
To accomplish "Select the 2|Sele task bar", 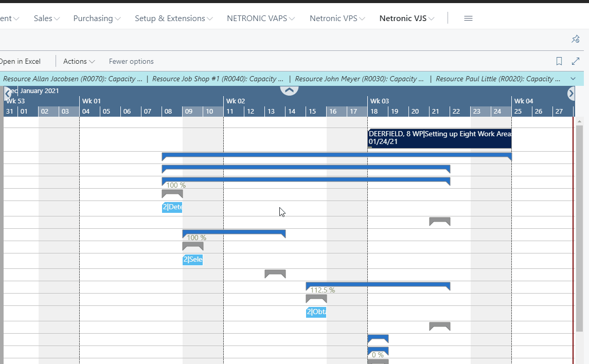I will 193,259.
